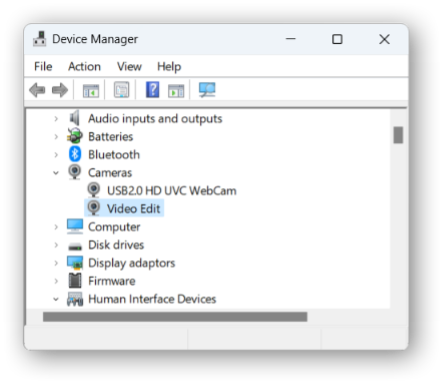This screenshot has height=384, width=443.
Task: Collapse the Human Interface Devices chevron
Action: click(x=56, y=299)
